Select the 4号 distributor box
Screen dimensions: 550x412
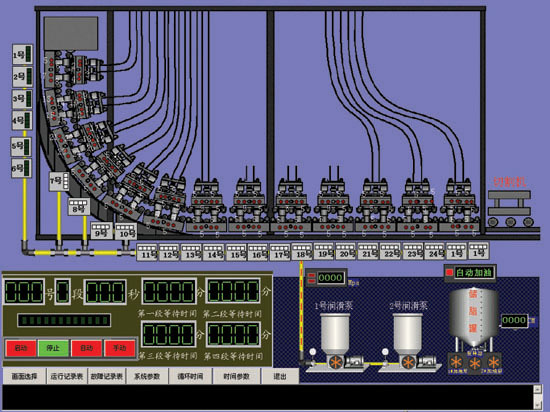[22, 121]
